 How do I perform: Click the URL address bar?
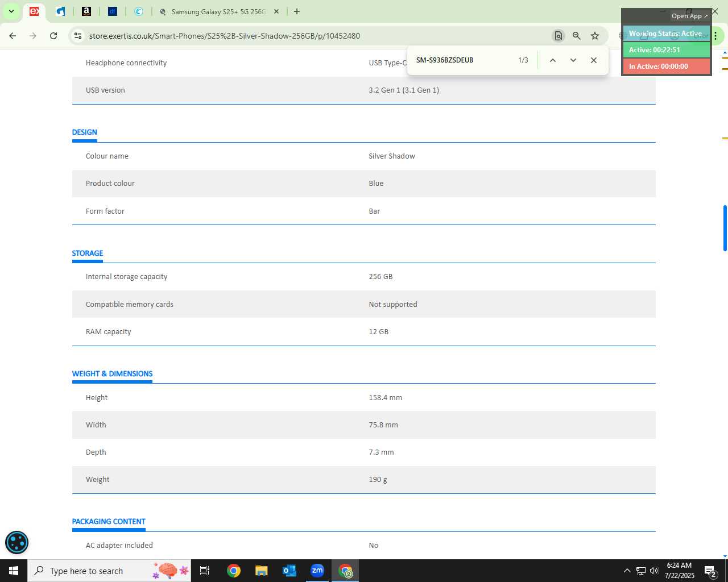tap(316, 36)
